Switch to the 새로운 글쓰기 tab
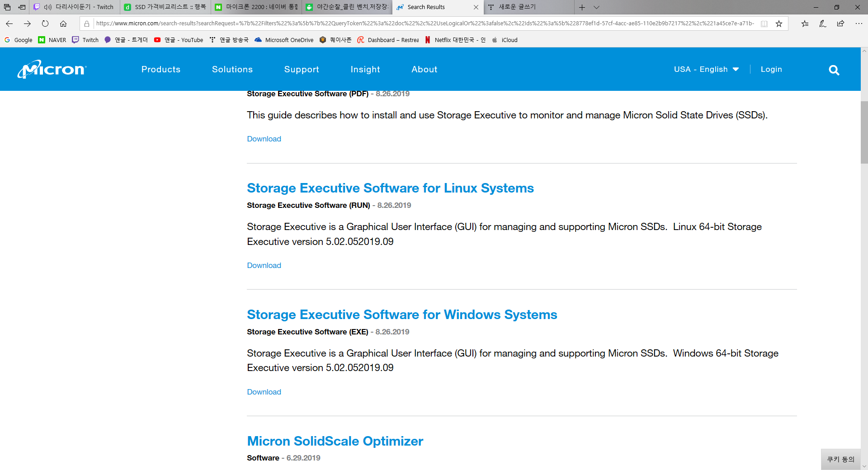The width and height of the screenshot is (868, 470). (x=529, y=7)
